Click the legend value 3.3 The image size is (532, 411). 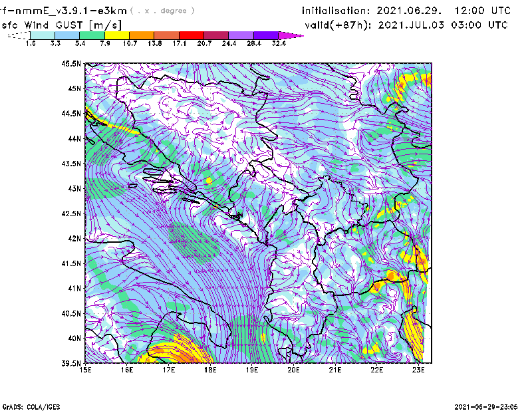[x=55, y=43]
